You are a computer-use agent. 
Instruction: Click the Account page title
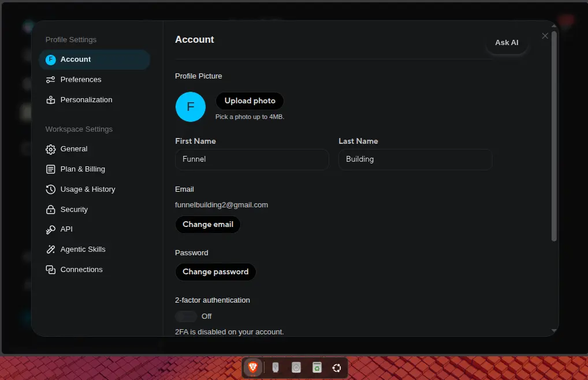pos(194,39)
